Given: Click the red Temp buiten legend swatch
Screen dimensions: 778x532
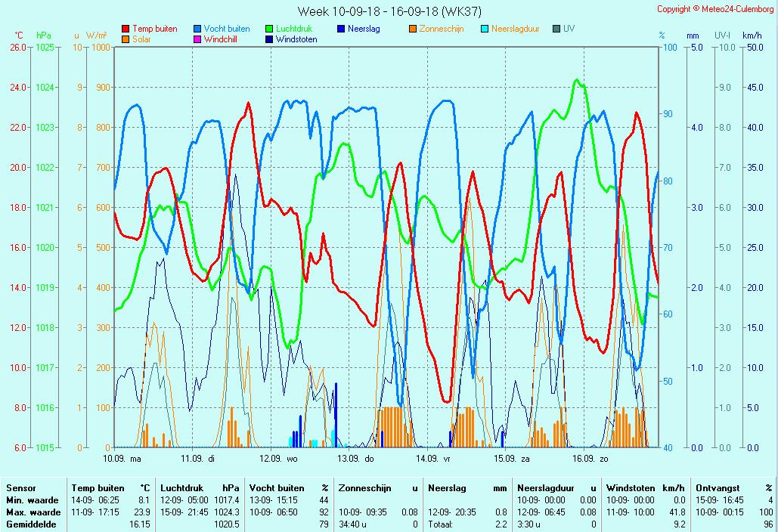Looking at the screenshot, I should click(126, 29).
